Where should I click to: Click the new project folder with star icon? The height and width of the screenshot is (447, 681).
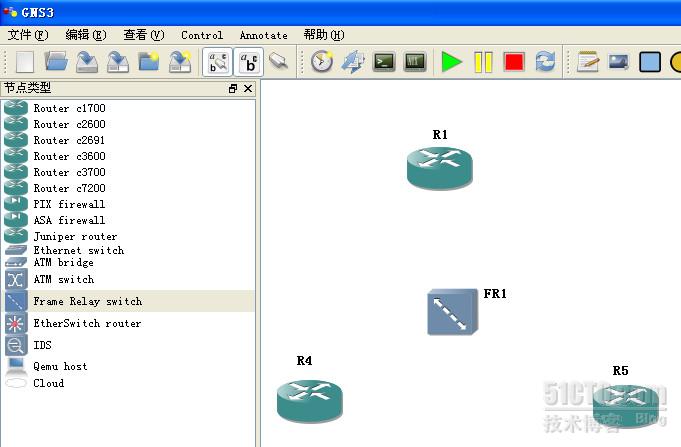tap(149, 62)
